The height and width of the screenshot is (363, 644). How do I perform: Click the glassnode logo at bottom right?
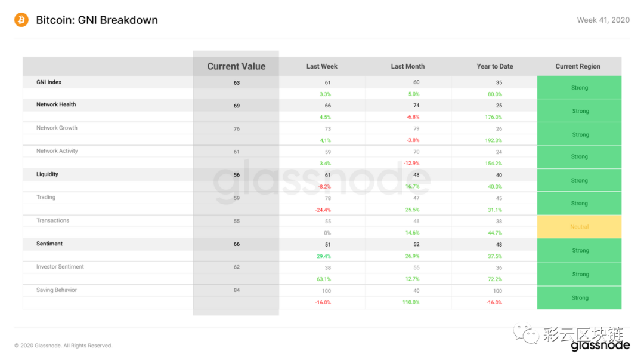pos(600,345)
